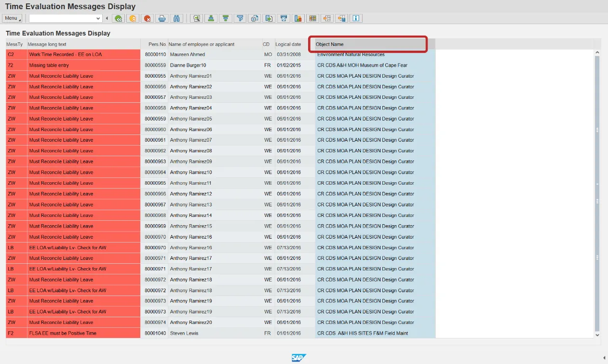Click the word processing toolbar icon
The width and height of the screenshot is (608, 364).
tap(284, 18)
